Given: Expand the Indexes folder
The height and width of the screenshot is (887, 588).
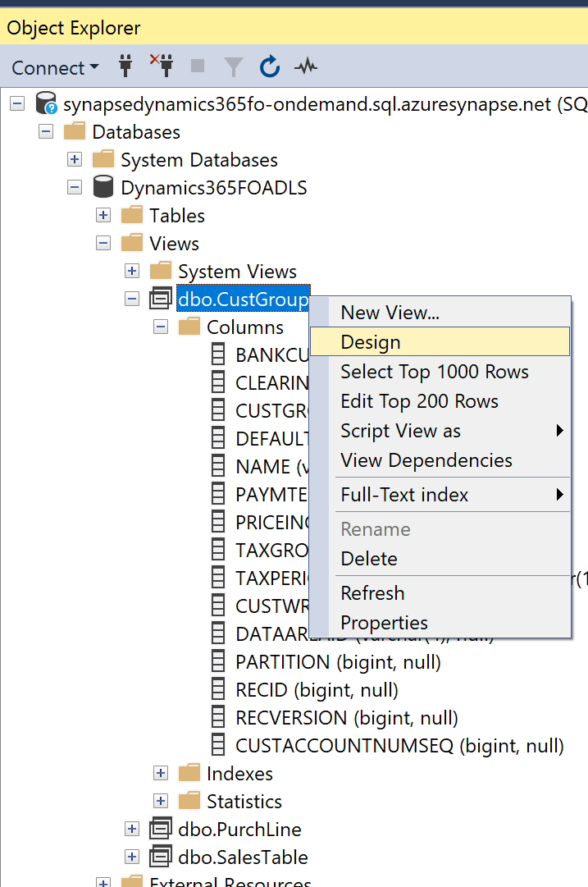Looking at the screenshot, I should click(161, 773).
